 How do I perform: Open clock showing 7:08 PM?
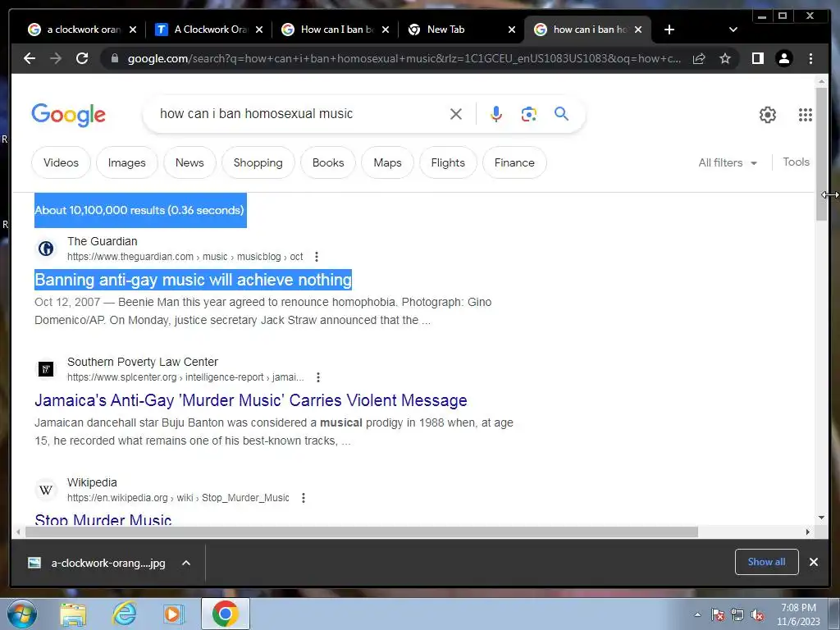[x=798, y=614]
